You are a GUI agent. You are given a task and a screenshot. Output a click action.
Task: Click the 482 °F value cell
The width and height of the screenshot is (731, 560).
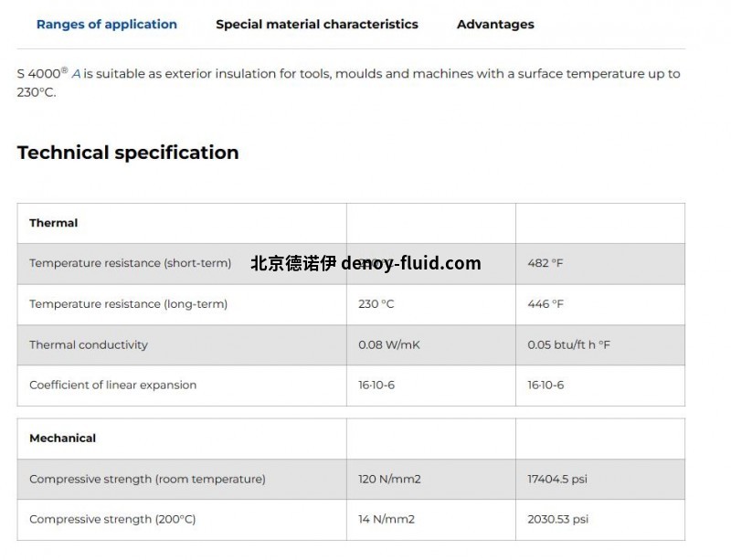546,263
